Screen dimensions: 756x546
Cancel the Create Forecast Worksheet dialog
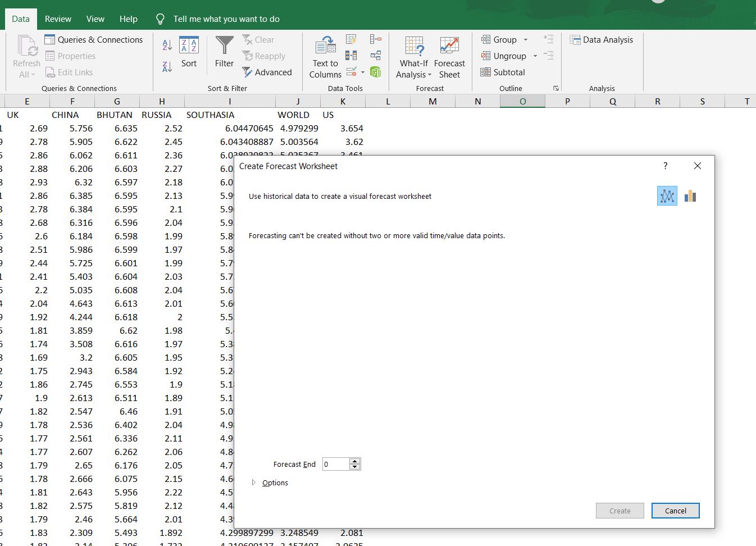point(675,511)
